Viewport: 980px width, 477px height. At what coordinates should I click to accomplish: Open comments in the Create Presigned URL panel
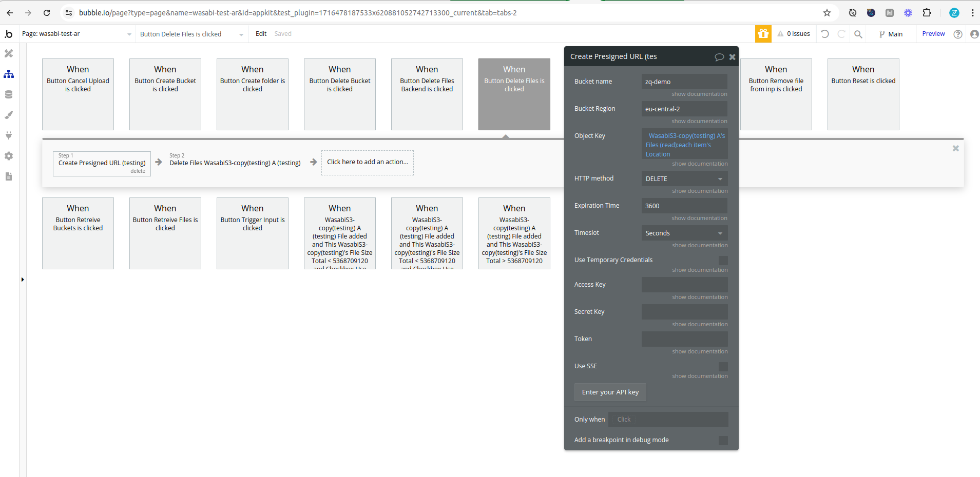point(719,57)
